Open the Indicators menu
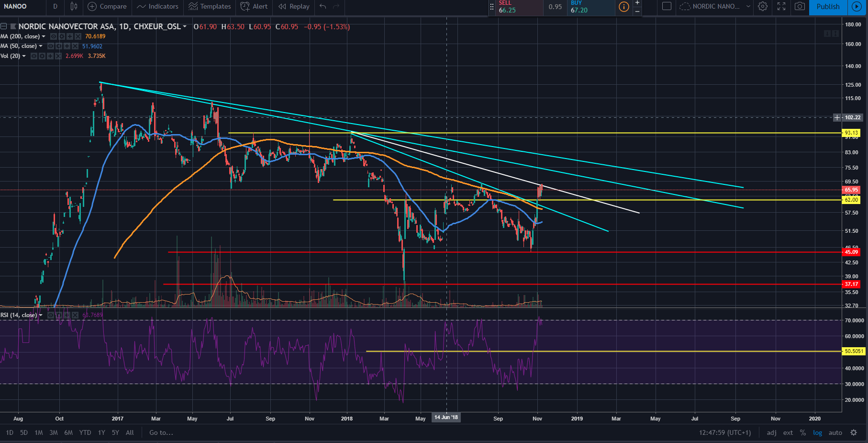 pos(157,6)
